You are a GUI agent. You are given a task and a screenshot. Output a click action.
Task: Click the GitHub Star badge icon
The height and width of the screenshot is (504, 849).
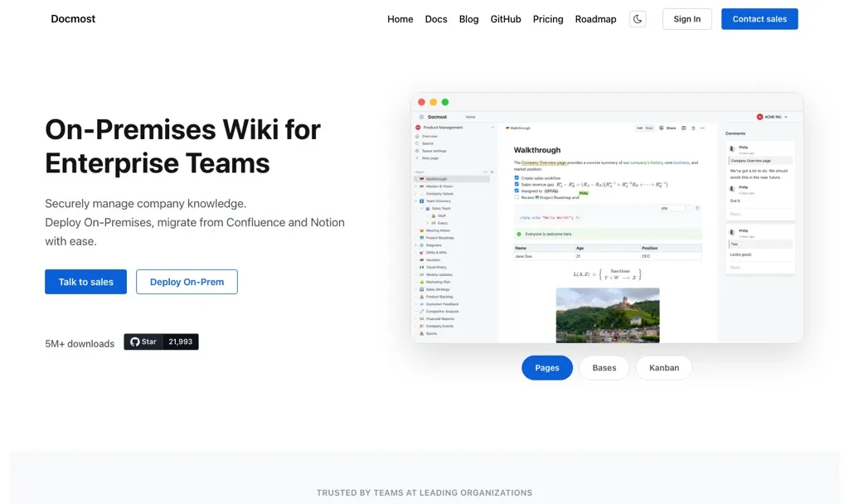135,342
